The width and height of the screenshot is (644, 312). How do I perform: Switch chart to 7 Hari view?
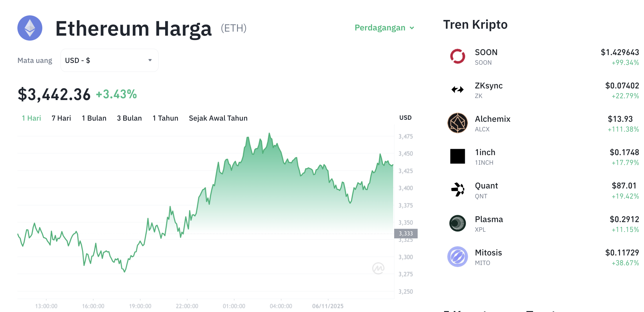pos(61,118)
